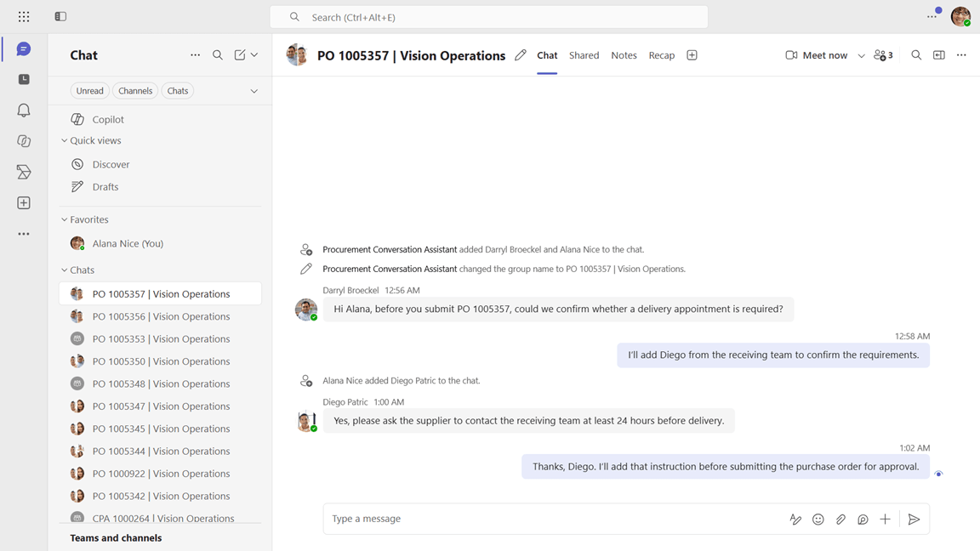980x551 pixels.
Task: Open Copilot icon in left rail
Action: (24, 141)
